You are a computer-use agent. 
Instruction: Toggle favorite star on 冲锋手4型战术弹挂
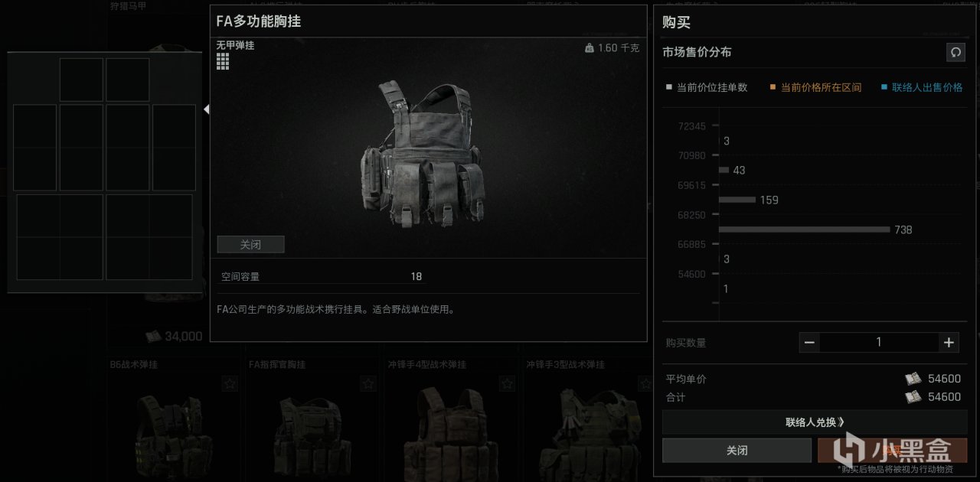tap(507, 383)
